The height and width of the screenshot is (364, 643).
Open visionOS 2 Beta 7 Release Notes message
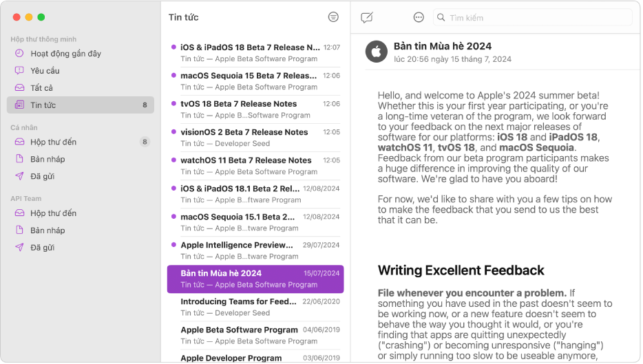[x=255, y=138]
